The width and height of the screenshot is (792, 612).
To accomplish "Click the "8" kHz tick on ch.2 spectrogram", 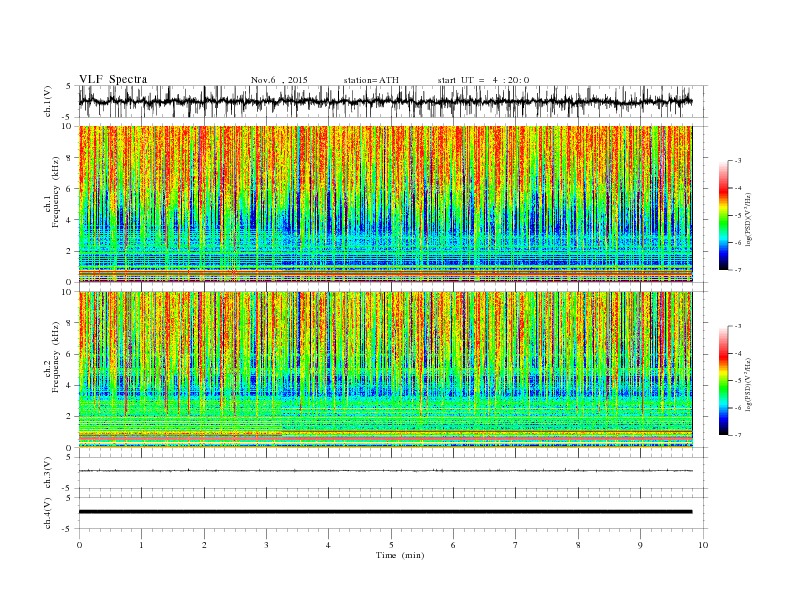I will click(70, 323).
